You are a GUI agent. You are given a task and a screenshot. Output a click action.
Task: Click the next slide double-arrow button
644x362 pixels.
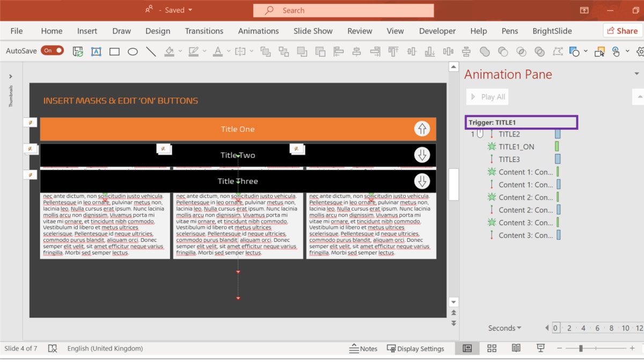(453, 323)
